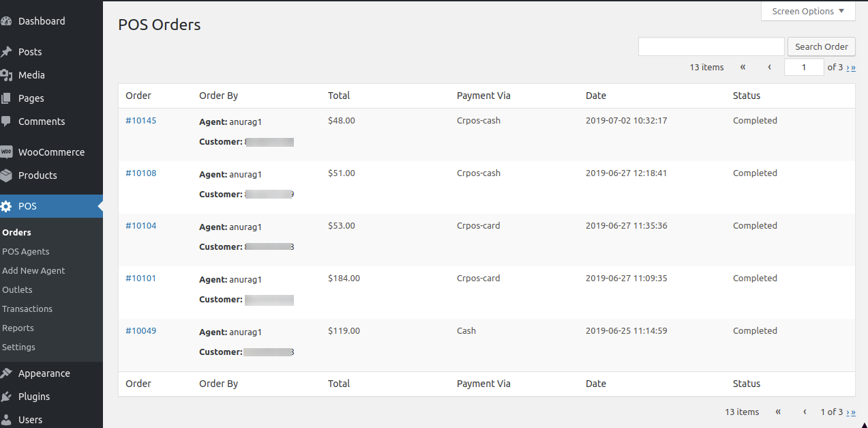Screen dimensions: 868x428
Task: Click the Pages icon in sidebar
Action: pyautogui.click(x=6, y=98)
